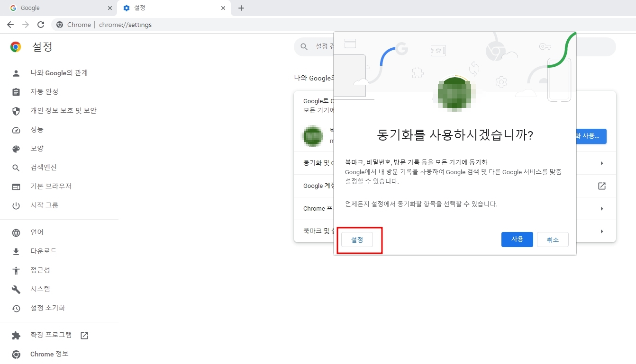Open Google 계정 row external link icon
636x364 pixels.
click(x=602, y=186)
